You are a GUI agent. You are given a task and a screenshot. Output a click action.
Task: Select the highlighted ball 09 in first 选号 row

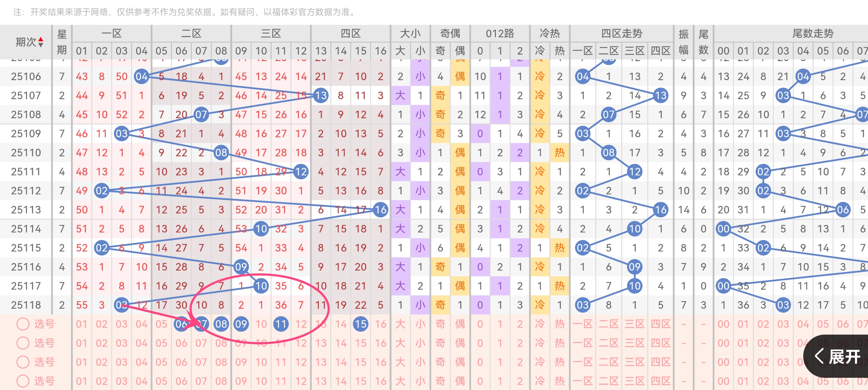[241, 324]
